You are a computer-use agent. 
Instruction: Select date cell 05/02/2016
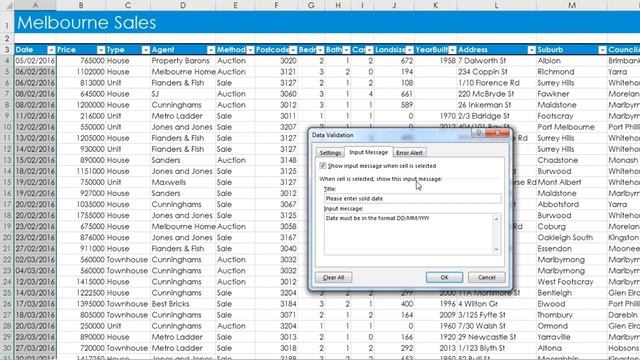pos(35,61)
